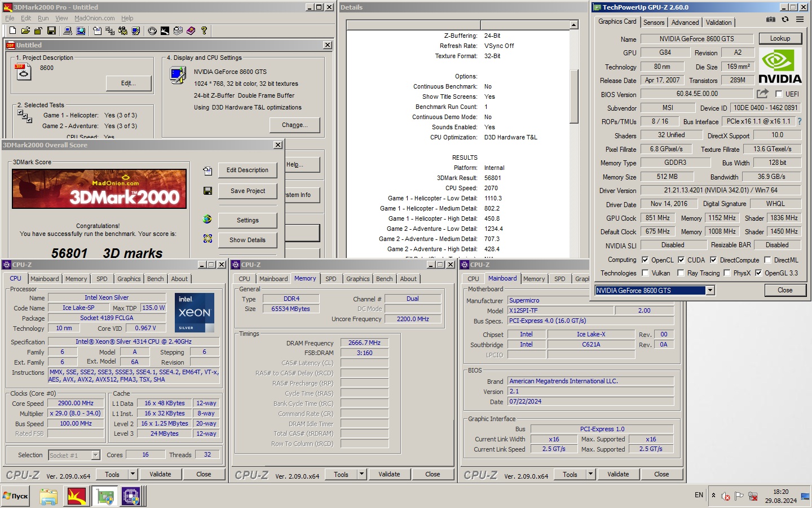Click the Close button in GPU-Z

coord(785,290)
